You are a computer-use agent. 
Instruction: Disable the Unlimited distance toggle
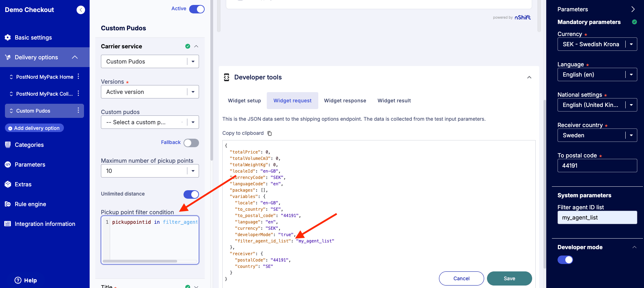[191, 194]
